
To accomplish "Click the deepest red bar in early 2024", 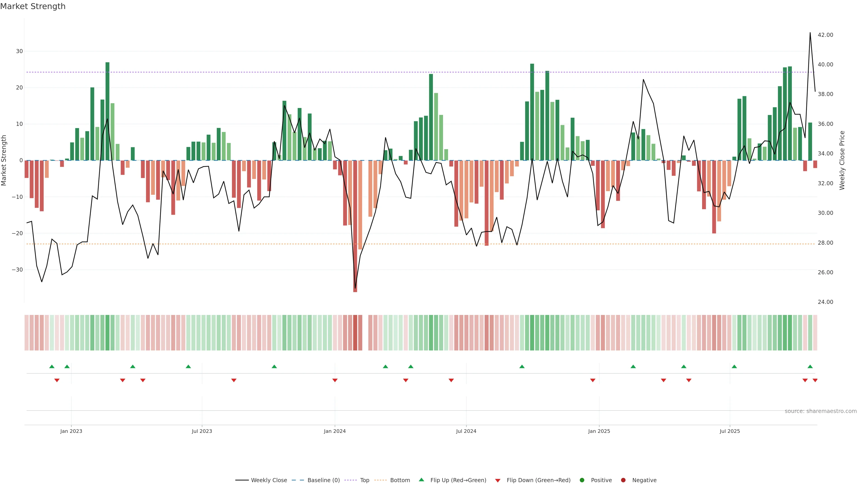I will tap(355, 226).
